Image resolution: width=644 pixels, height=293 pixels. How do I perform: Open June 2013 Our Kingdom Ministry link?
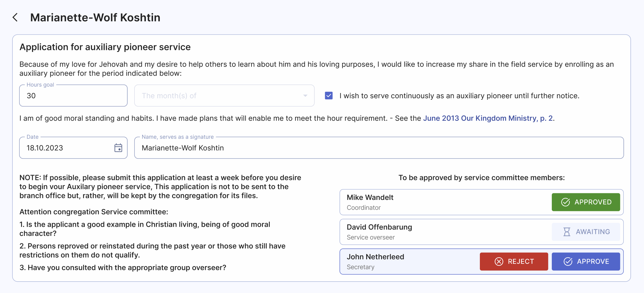click(488, 118)
